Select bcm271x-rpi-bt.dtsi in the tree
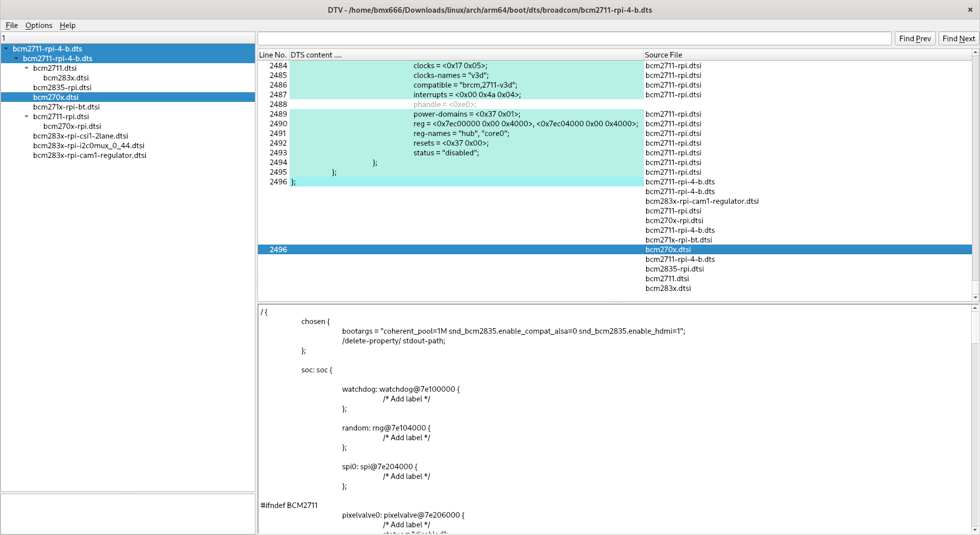Image resolution: width=980 pixels, height=535 pixels. pos(66,107)
